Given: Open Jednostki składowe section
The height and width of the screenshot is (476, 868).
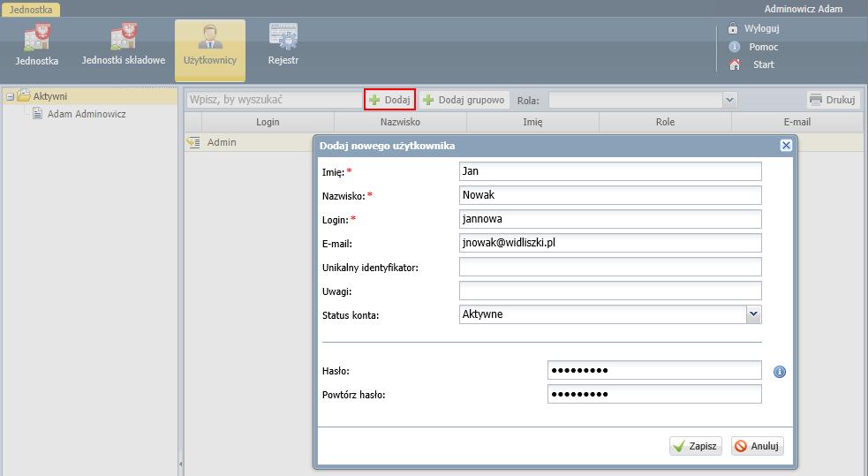Looking at the screenshot, I should (124, 45).
